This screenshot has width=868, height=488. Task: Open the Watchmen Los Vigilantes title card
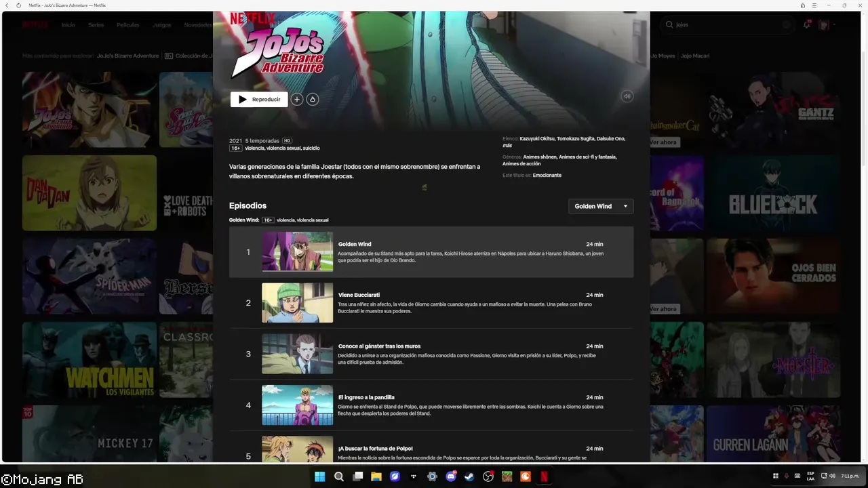point(90,360)
